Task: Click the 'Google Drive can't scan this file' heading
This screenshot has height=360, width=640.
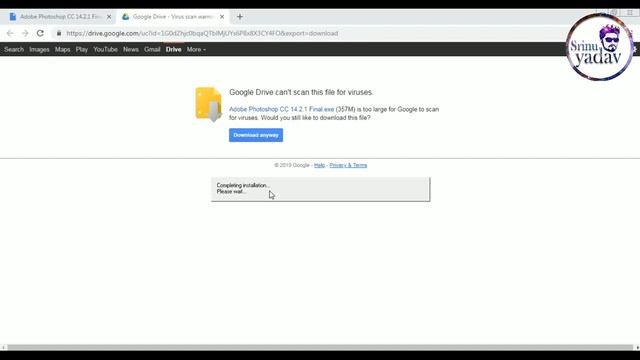Action: click(x=301, y=92)
